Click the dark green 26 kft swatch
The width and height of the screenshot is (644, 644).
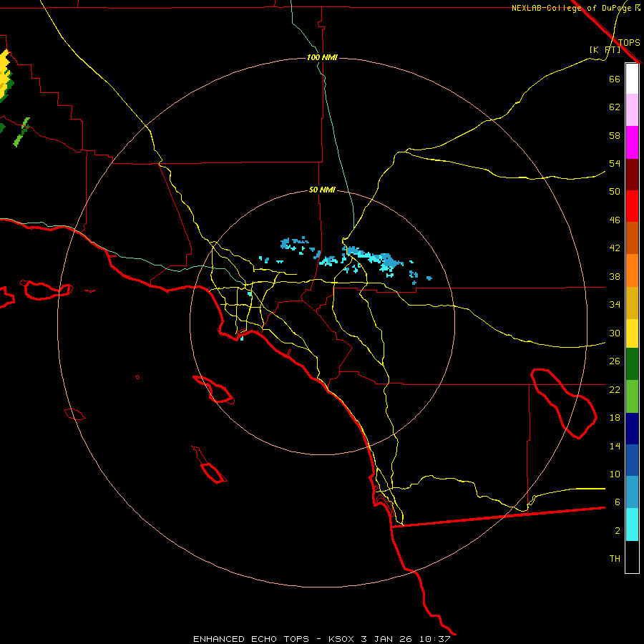pos(632,364)
